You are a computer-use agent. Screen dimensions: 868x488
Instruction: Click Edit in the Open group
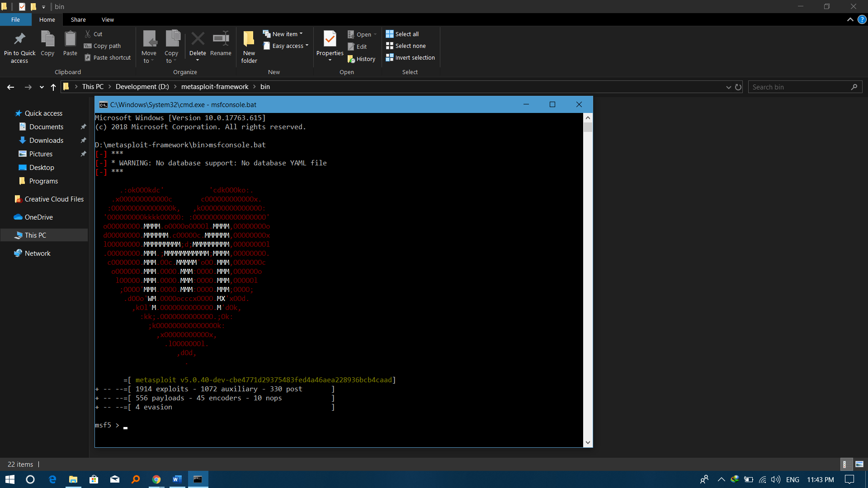[x=357, y=47]
